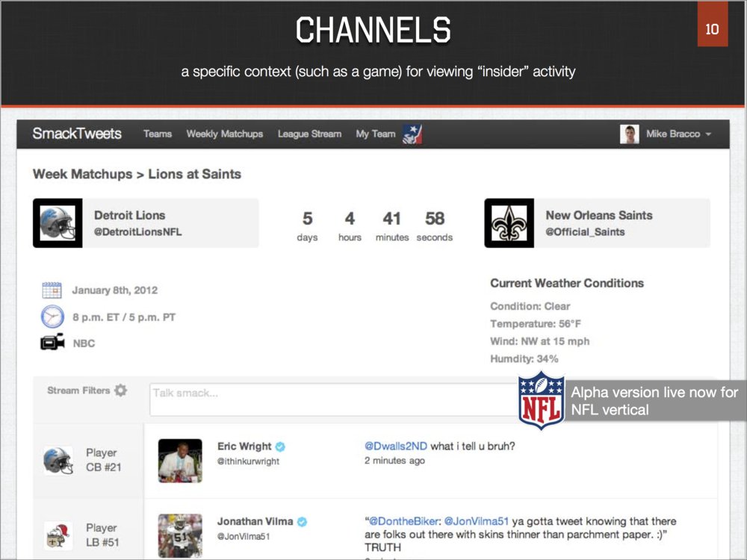Click the Saints santa-hat icon beside LB #51
The image size is (747, 560).
(58, 535)
